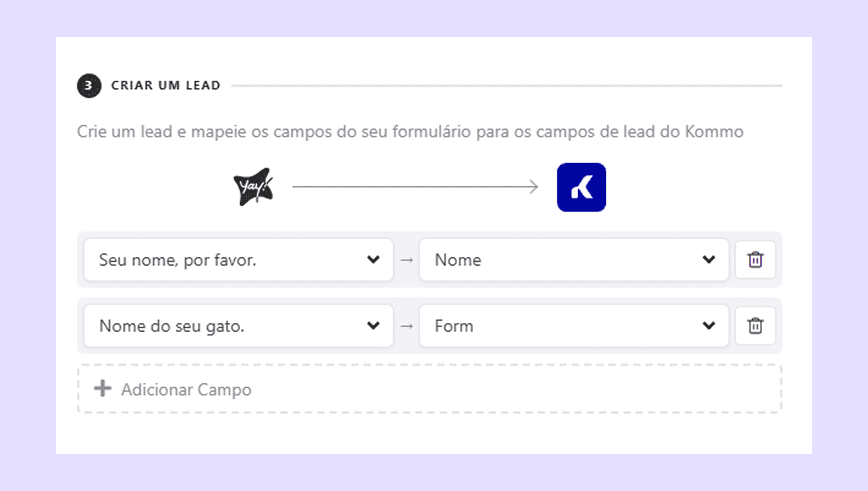Click the small arrow between 'gato' and 'Form'

pyautogui.click(x=406, y=326)
